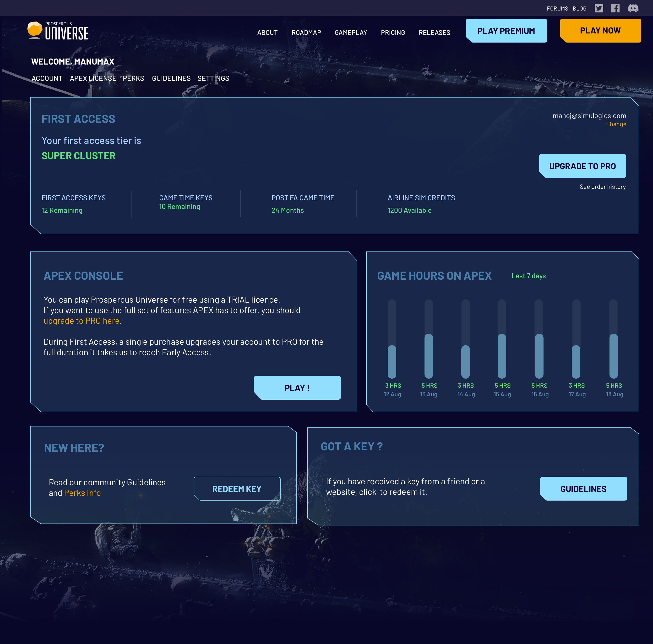Click the Prosperous Universe logo
The height and width of the screenshot is (644, 653).
point(58,31)
